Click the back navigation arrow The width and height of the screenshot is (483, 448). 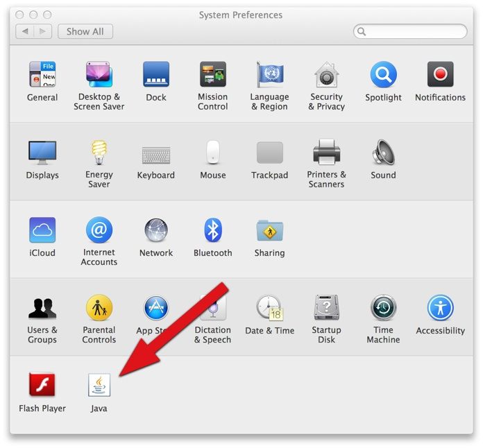(x=26, y=32)
